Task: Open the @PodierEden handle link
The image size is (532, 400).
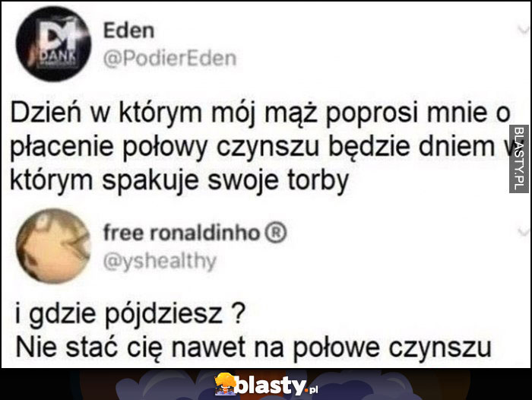Action: [169, 58]
